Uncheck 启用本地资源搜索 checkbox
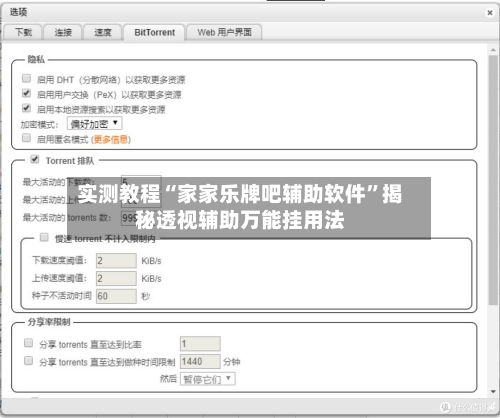The width and height of the screenshot is (500, 418). click(26, 108)
